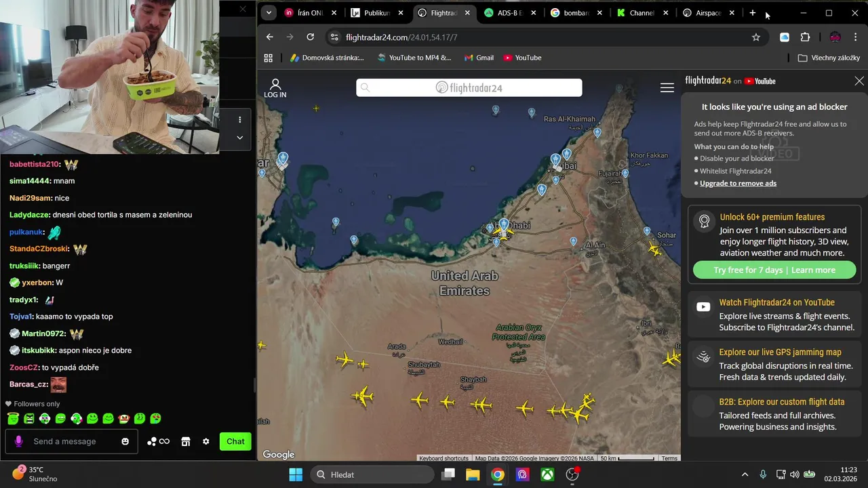Open Watch Flightradar24 on YouTube card
This screenshot has height=488, width=868.
tap(774, 314)
